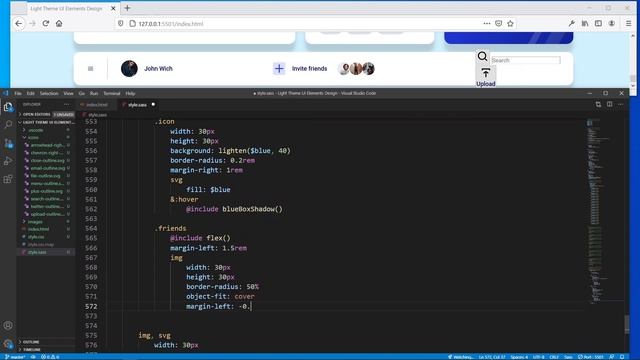Open the File menu in VS Code
Image resolution: width=640 pixels, height=360 pixels.
tap(18, 93)
